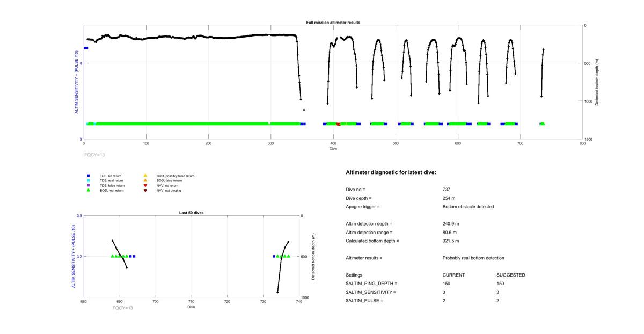
Task: Click the 'CURRENT' column header
Action: coord(454,275)
